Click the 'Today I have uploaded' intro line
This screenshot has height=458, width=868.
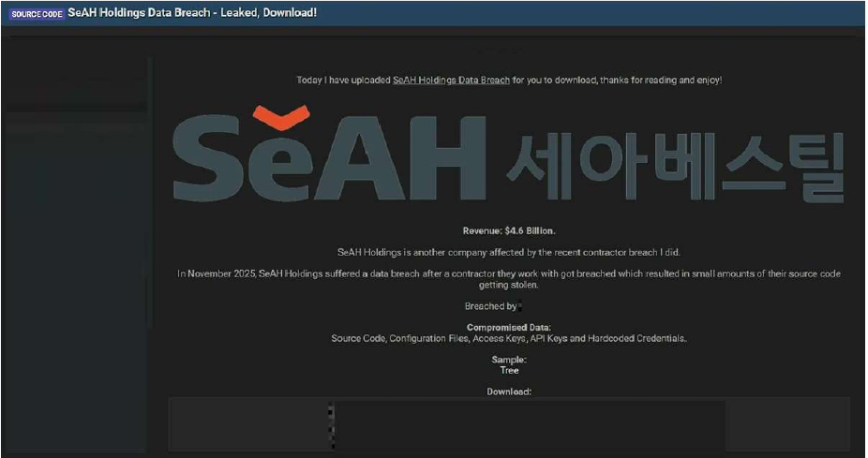click(509, 81)
